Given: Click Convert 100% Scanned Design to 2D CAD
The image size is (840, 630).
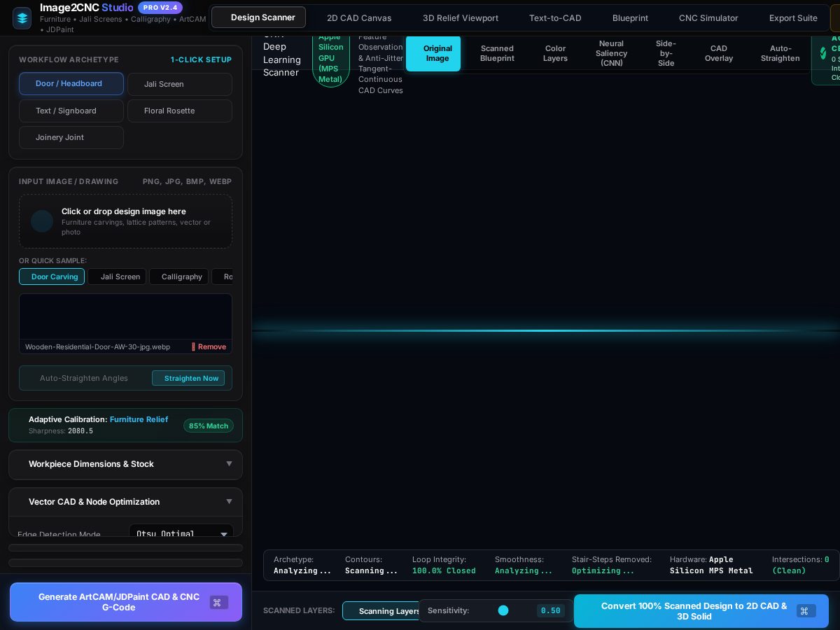Looking at the screenshot, I should click(701, 611).
